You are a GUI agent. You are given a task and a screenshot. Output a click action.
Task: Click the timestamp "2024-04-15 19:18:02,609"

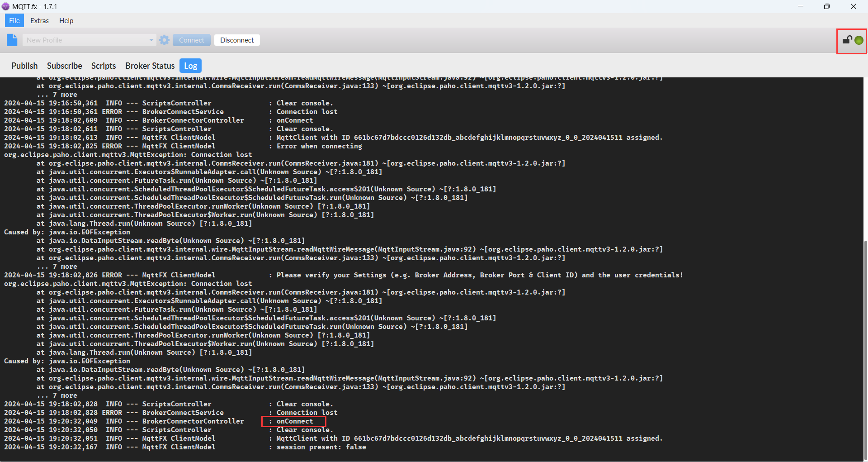coord(51,120)
